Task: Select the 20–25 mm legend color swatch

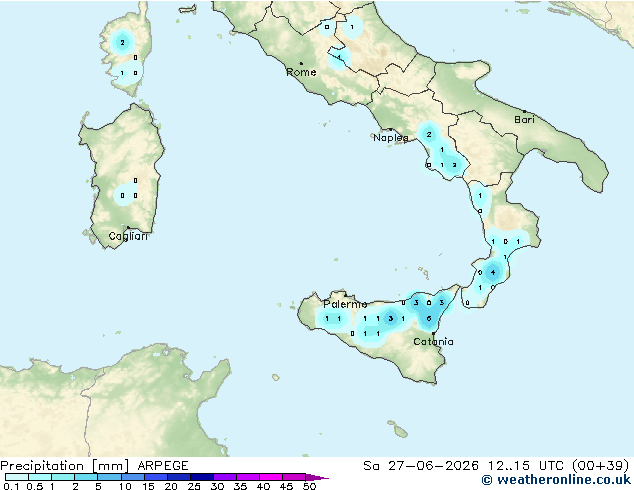Action: coord(178,477)
